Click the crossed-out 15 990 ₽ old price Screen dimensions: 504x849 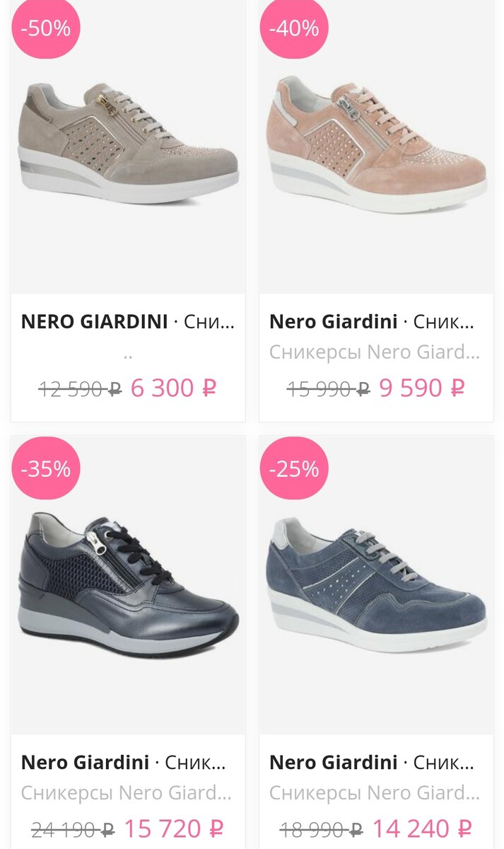[x=328, y=388]
